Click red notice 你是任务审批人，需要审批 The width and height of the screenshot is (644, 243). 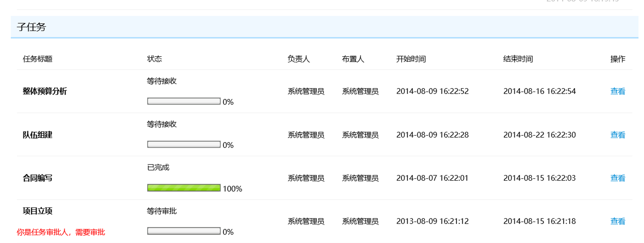(61, 232)
